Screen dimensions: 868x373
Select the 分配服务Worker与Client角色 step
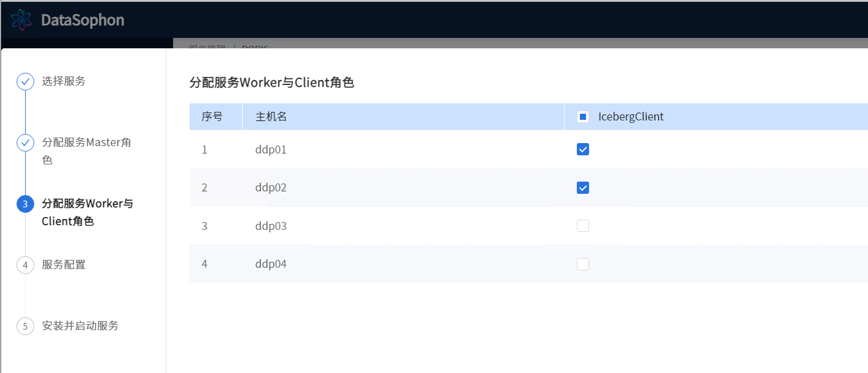87,212
